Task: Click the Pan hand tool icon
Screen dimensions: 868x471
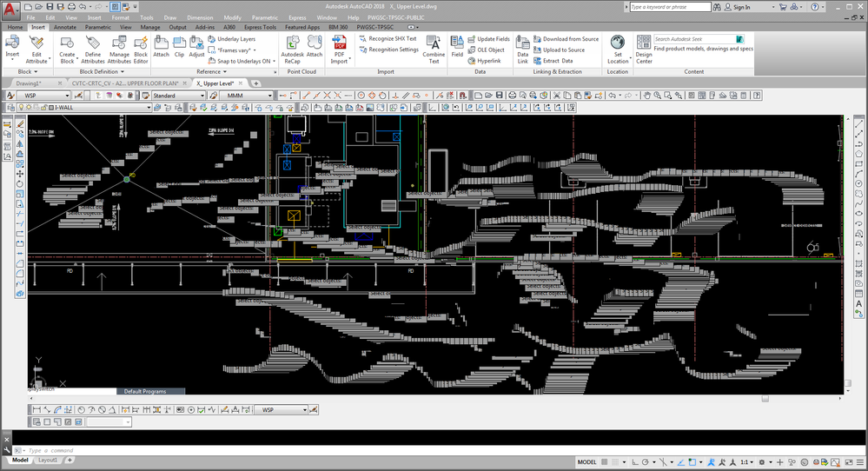Action: (646, 96)
